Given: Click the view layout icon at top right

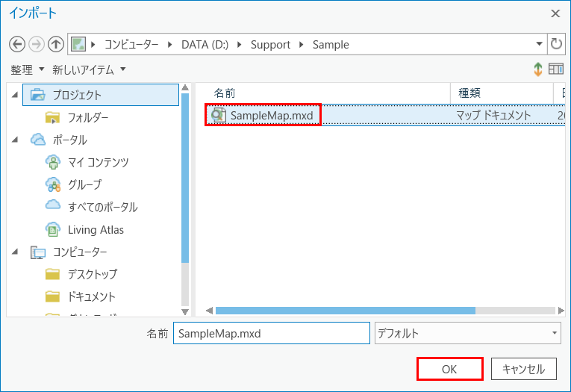Looking at the screenshot, I should [555, 69].
